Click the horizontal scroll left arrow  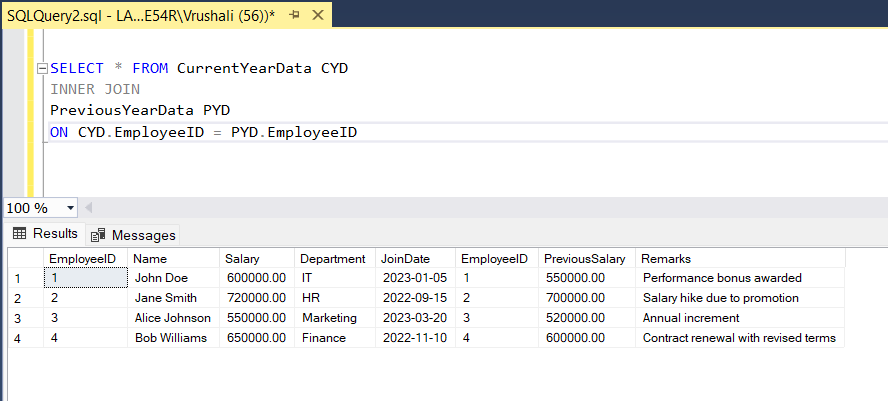tap(88, 208)
